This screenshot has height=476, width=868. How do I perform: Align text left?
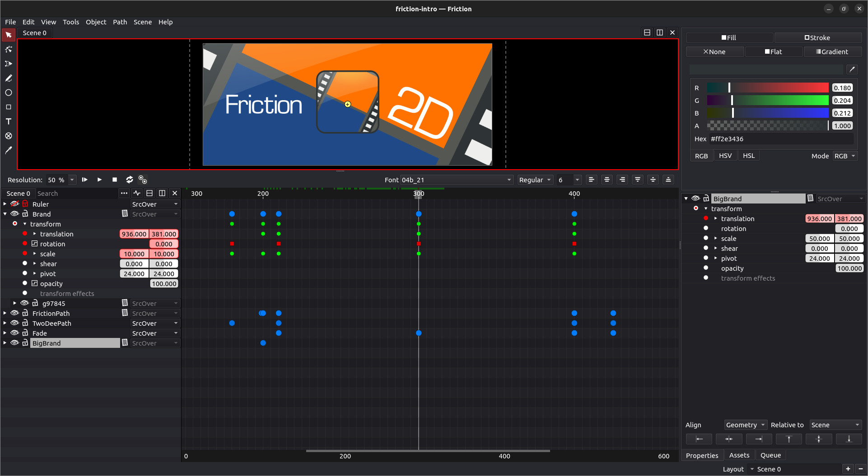click(x=591, y=180)
